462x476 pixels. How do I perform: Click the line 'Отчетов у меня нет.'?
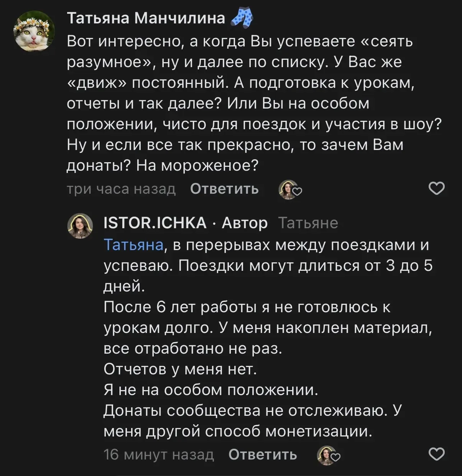180,369
